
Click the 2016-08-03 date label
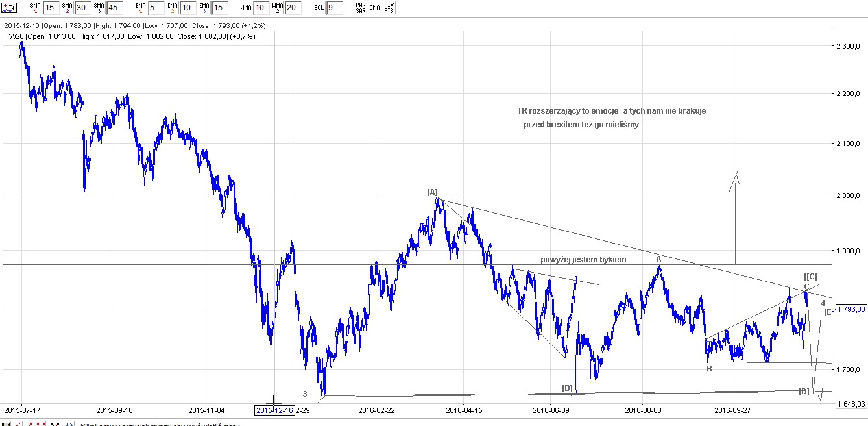click(644, 410)
